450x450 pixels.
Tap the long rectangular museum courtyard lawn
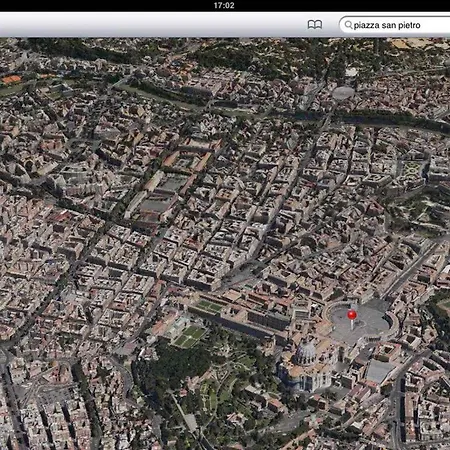[x=209, y=306]
